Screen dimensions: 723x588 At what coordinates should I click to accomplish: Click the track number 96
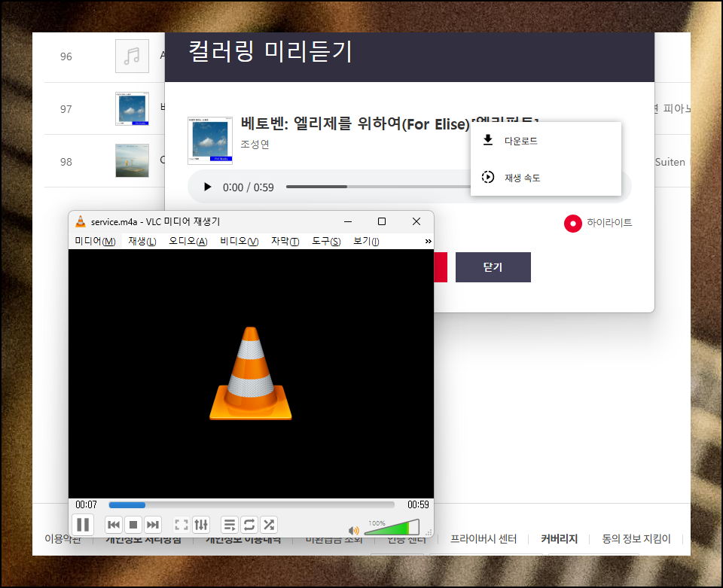coord(66,56)
